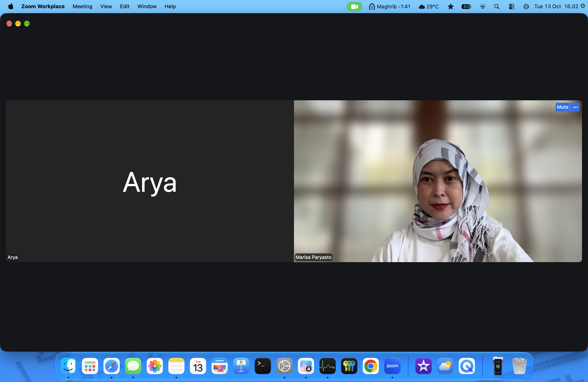This screenshot has width=588, height=382.
Task: Open the Meeting menu
Action: tap(82, 6)
